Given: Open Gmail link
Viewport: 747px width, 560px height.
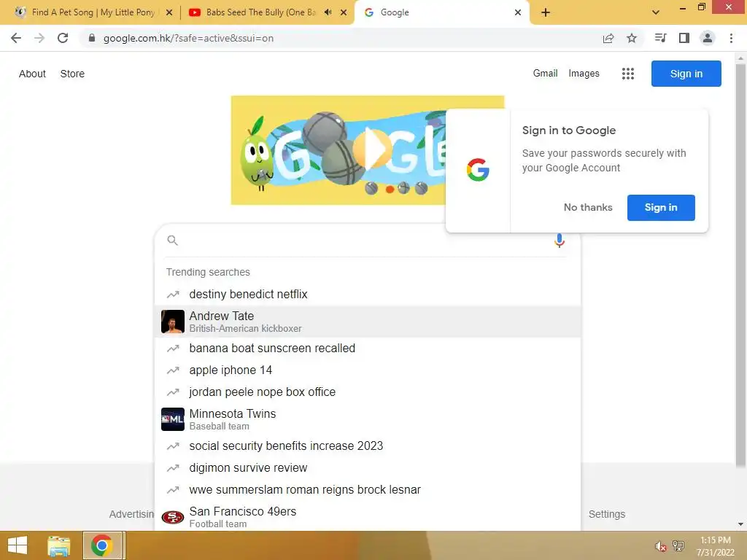Looking at the screenshot, I should pyautogui.click(x=545, y=74).
